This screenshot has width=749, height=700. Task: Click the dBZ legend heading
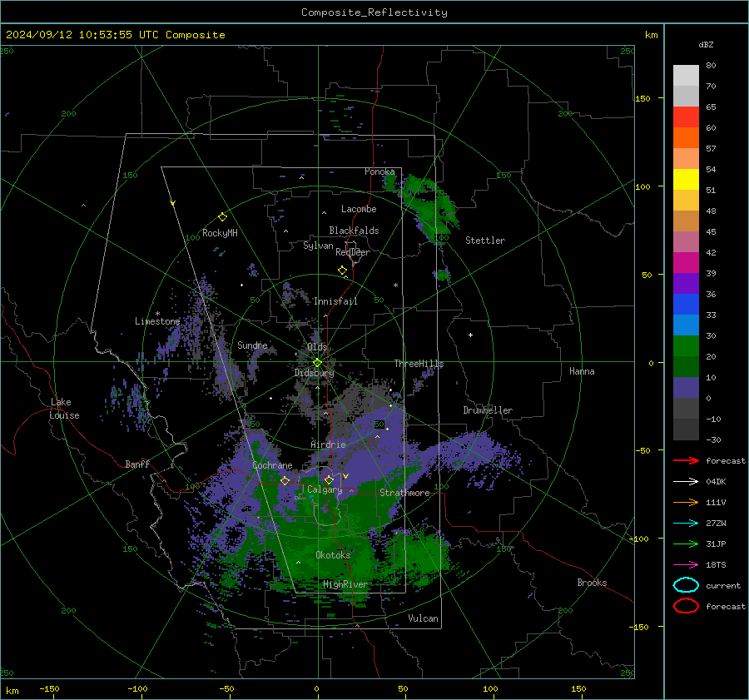tap(706, 44)
